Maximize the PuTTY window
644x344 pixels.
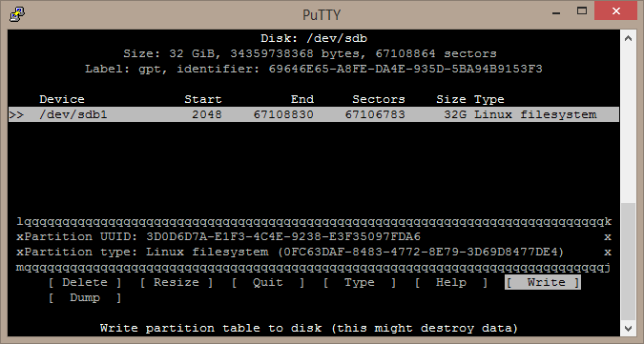[582, 11]
